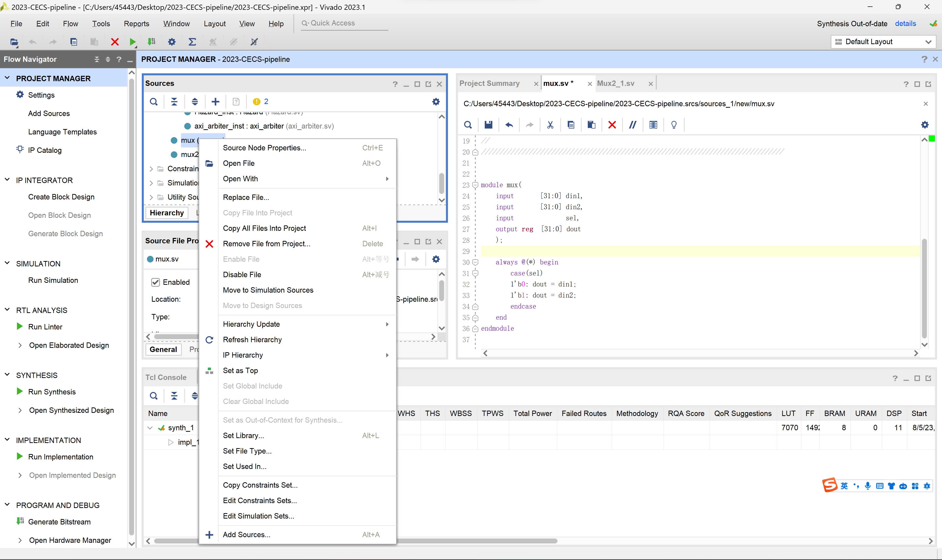Click Generate Bitstream icon in main toolbar
Viewport: 942px width, 560px height.
pos(152,42)
